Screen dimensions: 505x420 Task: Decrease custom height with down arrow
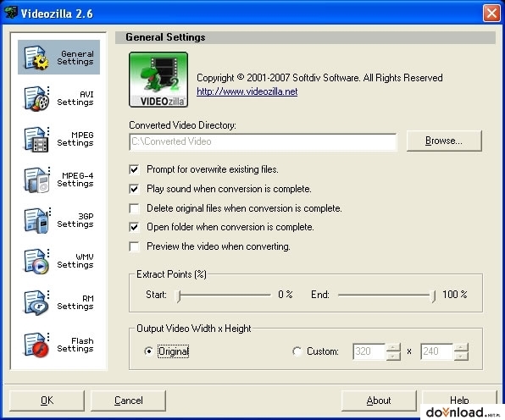coord(461,356)
